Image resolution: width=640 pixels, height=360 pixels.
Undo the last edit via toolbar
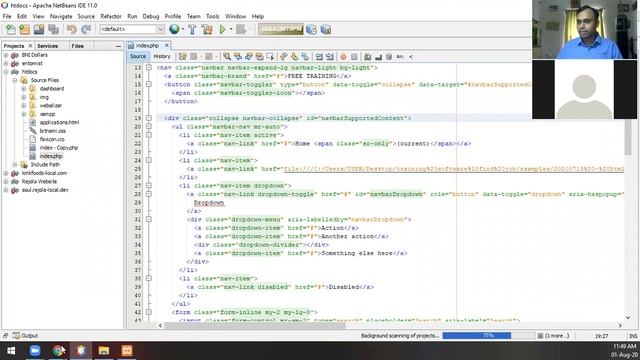71,29
